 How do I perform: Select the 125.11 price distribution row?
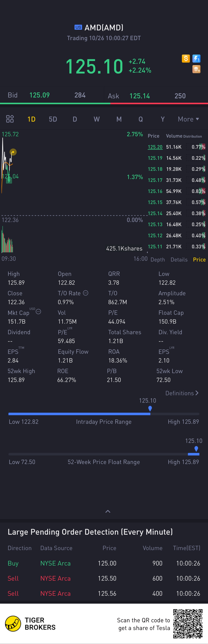coord(177,247)
